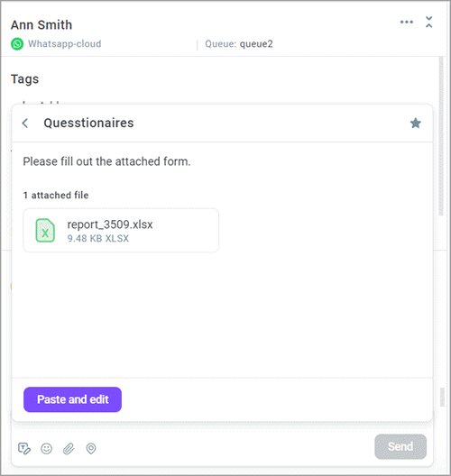Collapse the Ann Smith chat panel
Viewport: 451px width, 476px height.
428,22
